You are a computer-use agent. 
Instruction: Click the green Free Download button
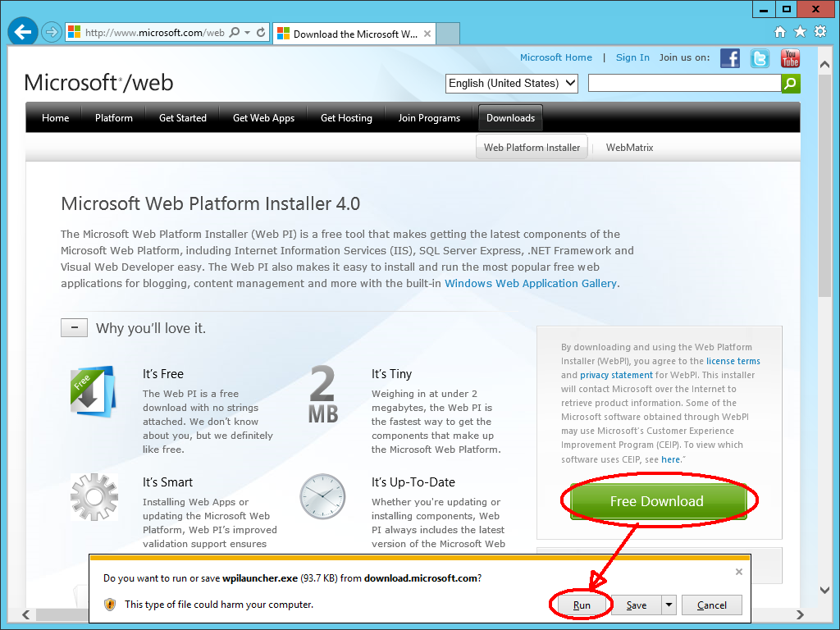pyautogui.click(x=658, y=501)
